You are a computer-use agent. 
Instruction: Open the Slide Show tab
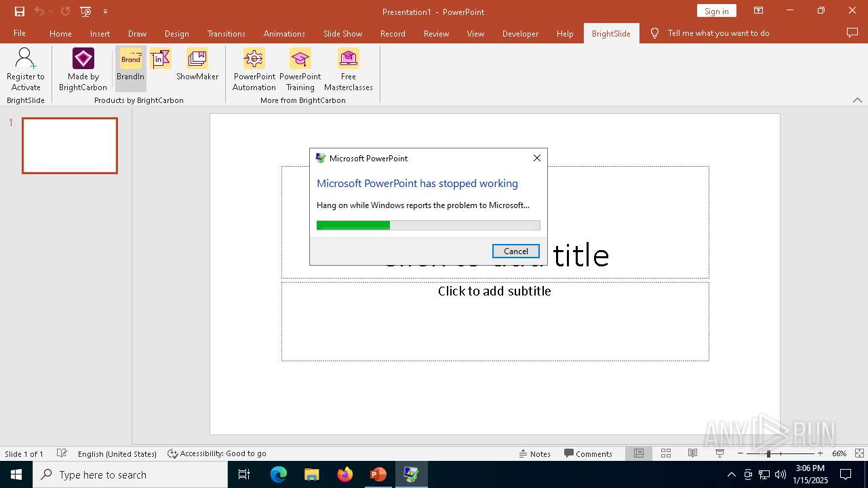[x=342, y=33]
